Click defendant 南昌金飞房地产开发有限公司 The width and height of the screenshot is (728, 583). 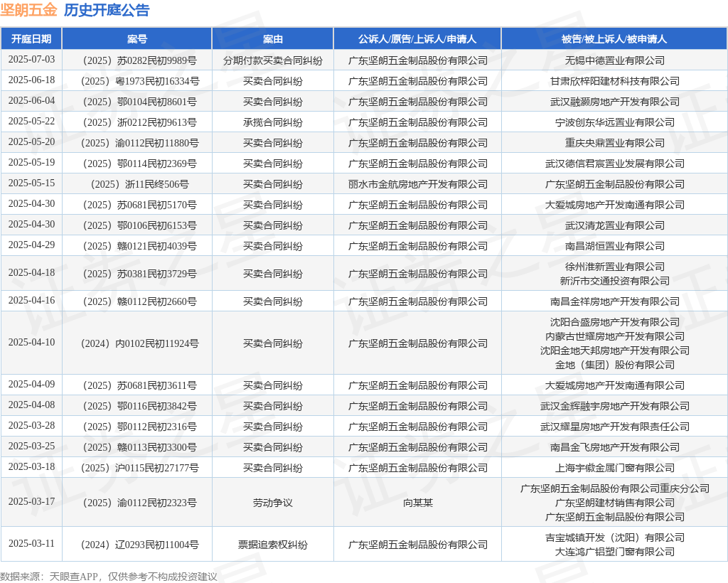tap(615, 447)
